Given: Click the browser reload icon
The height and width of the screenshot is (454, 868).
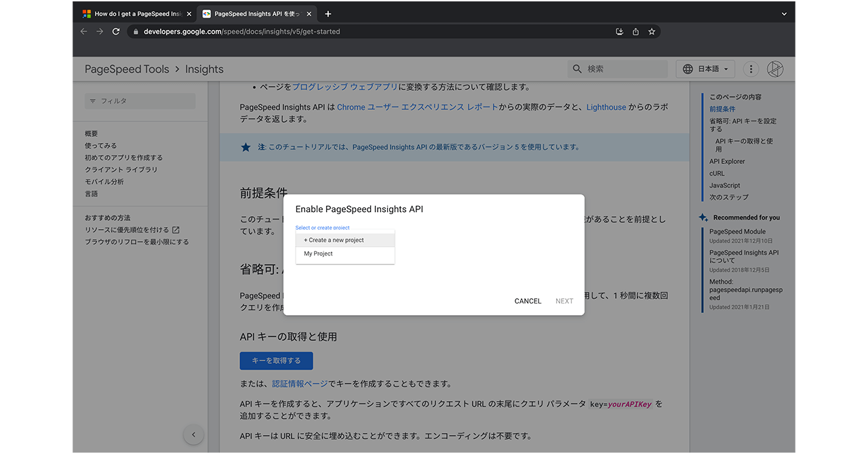Looking at the screenshot, I should 116,31.
